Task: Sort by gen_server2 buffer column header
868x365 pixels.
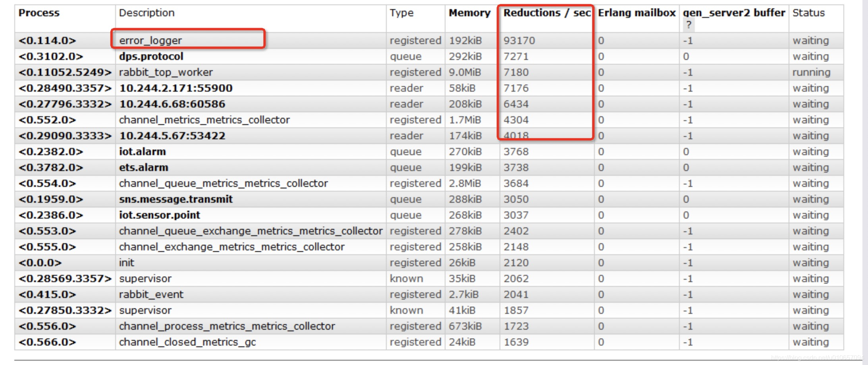Action: coord(734,13)
